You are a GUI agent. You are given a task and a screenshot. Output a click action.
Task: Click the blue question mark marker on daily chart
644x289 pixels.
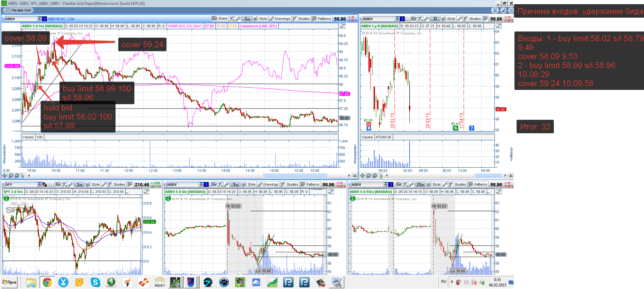tap(471, 128)
